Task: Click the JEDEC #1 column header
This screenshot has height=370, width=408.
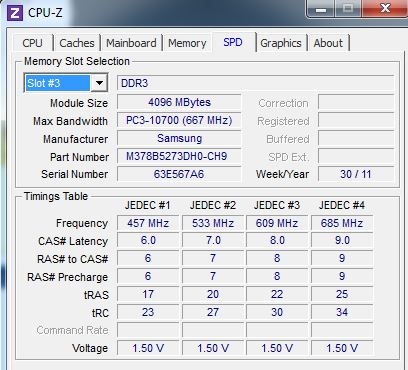Action: [x=148, y=205]
